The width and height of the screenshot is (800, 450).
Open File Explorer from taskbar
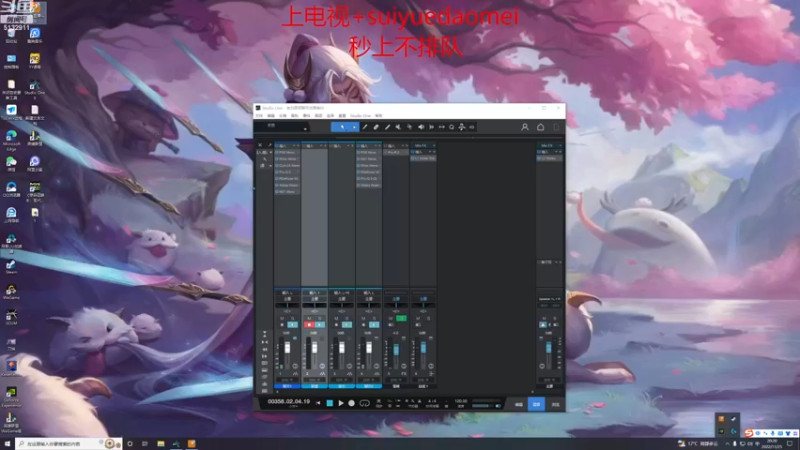click(x=161, y=444)
